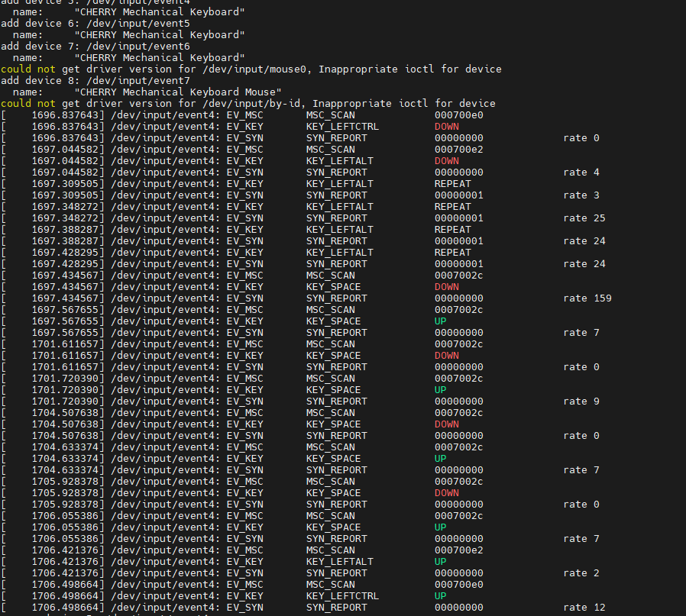Screen dimensions: 686x616
Task: Click the "rate 12" value on last line
Action: coord(584,608)
